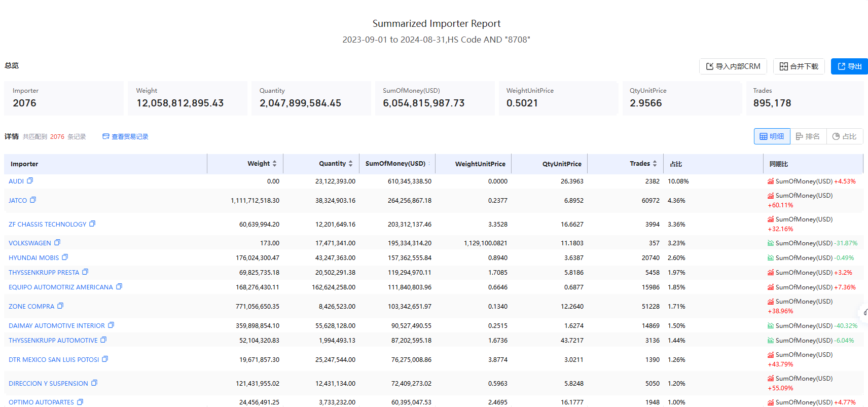Click 合并下载 merge download button

799,66
